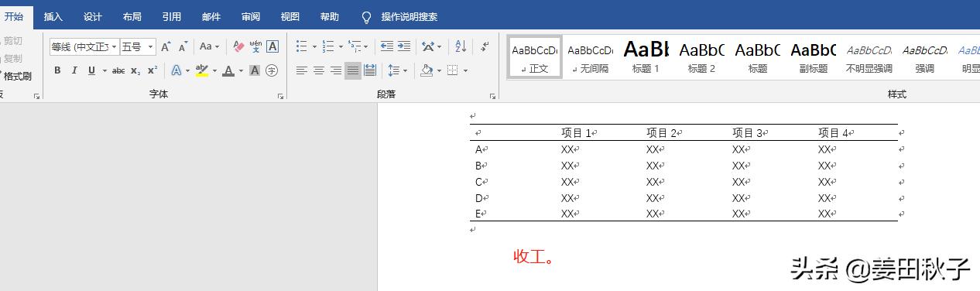Screen dimensions: 980x291
Task: Switch to 插入 (Insert) tab
Action: [53, 17]
